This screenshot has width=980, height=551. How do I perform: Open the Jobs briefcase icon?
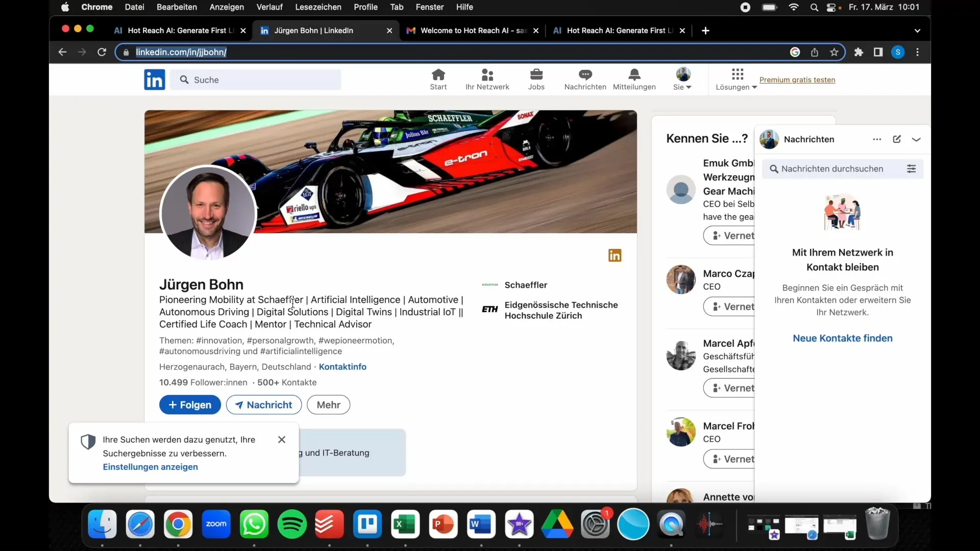[x=536, y=80]
